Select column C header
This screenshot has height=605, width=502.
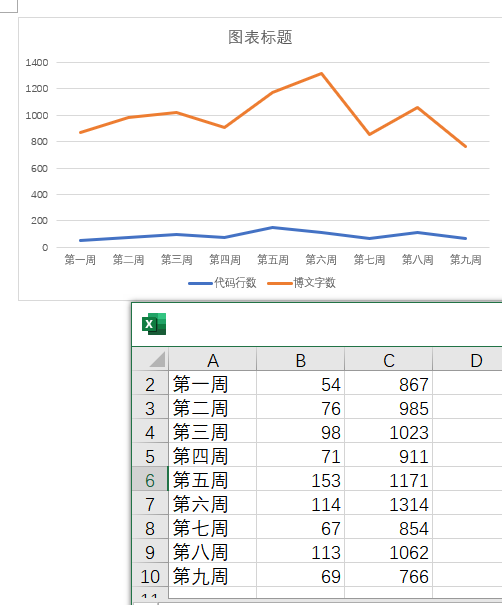point(389,359)
